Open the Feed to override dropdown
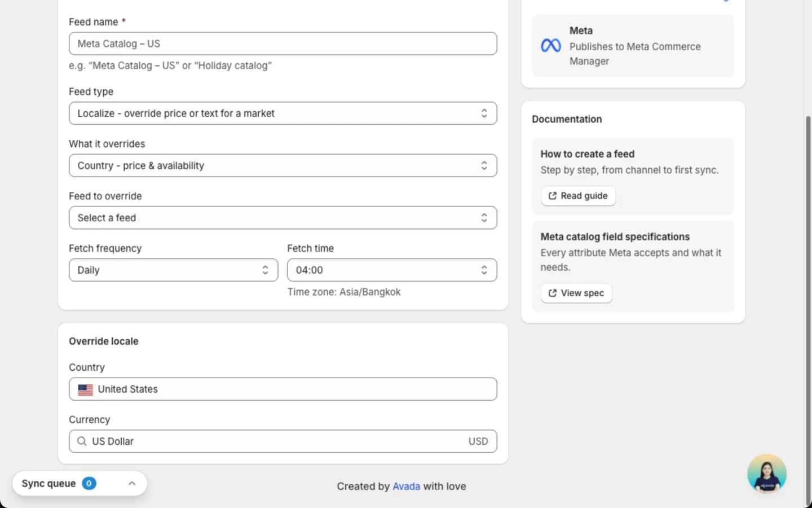 pyautogui.click(x=283, y=218)
